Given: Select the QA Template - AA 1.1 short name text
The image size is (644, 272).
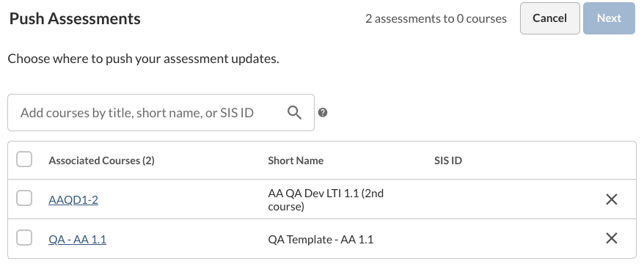Looking at the screenshot, I should 321,239.
